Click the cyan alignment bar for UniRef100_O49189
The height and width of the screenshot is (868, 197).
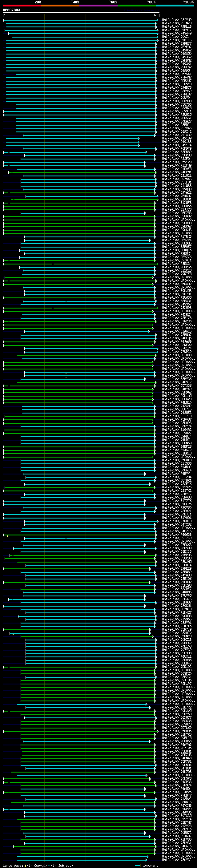pos(72,139)
